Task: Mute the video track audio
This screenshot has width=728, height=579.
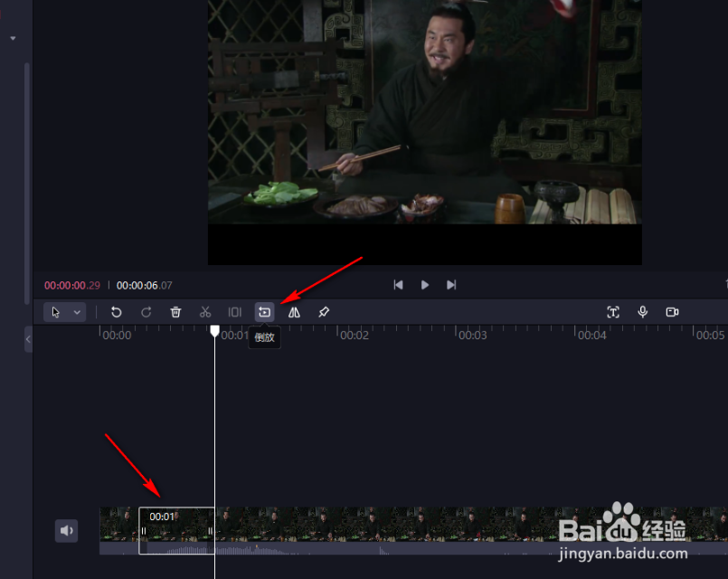Action: pyautogui.click(x=66, y=531)
